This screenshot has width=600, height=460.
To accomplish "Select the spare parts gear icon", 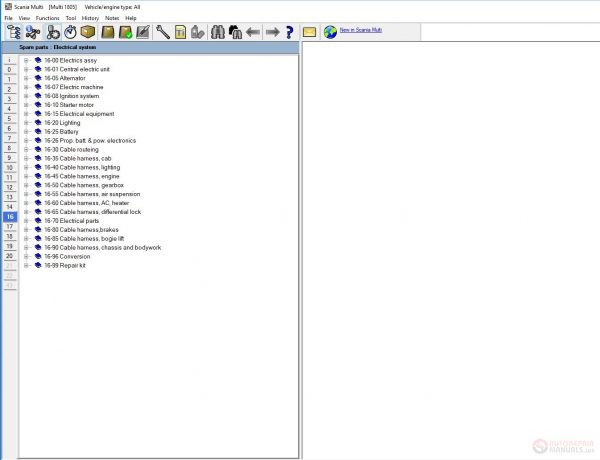I will pyautogui.click(x=53, y=32).
